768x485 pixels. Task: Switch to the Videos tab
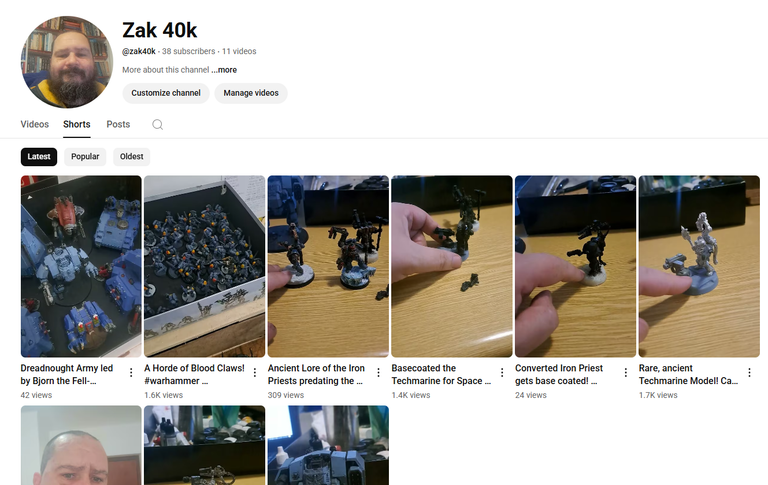(35, 124)
